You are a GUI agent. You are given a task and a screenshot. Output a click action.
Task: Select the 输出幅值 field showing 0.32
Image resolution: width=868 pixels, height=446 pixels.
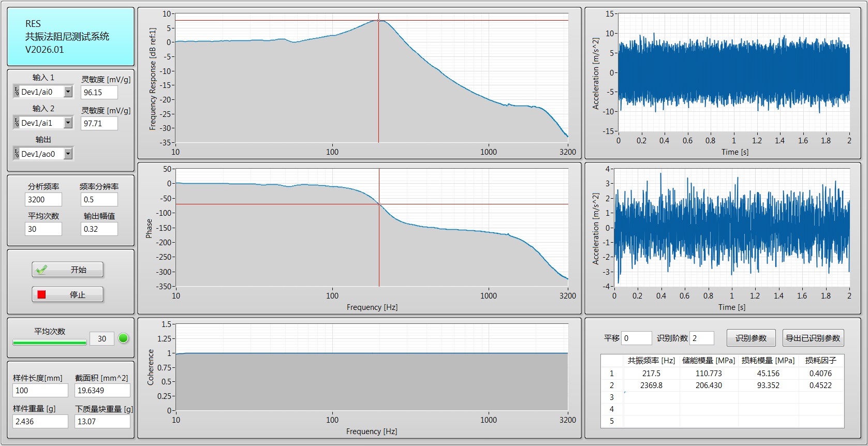[x=99, y=229]
